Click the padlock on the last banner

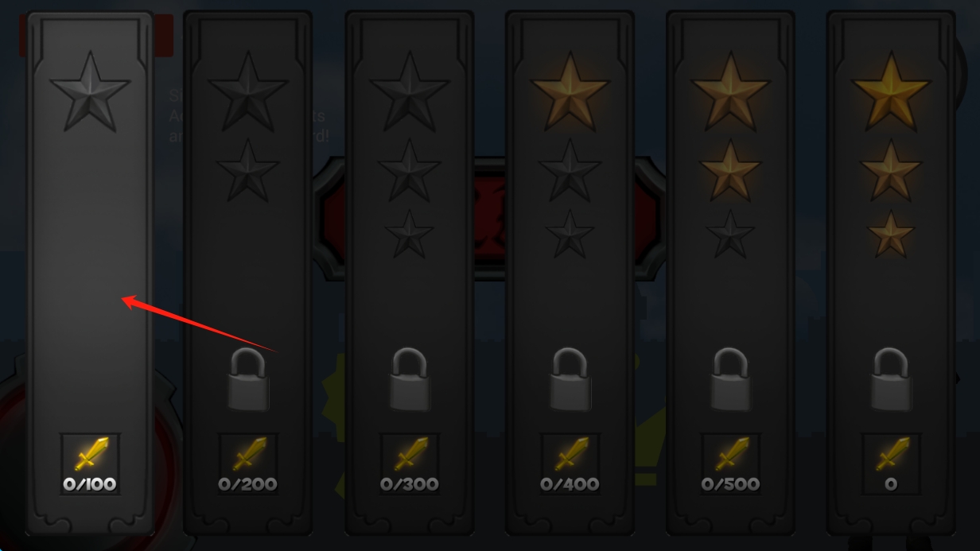pos(892,379)
